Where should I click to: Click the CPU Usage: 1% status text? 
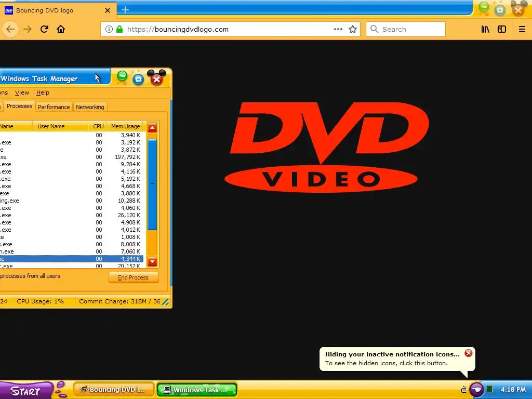[41, 301]
